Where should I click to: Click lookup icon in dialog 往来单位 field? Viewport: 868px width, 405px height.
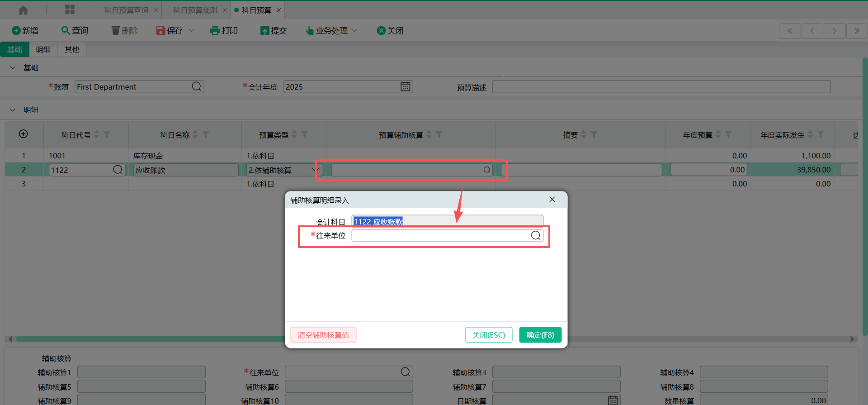click(x=535, y=235)
